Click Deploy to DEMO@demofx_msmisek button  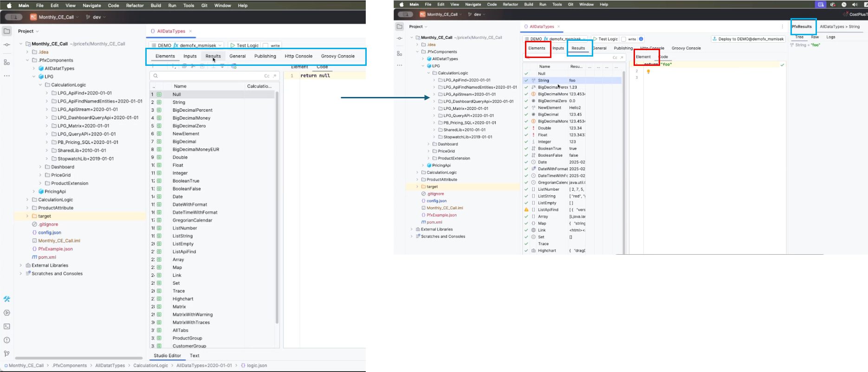coord(748,39)
